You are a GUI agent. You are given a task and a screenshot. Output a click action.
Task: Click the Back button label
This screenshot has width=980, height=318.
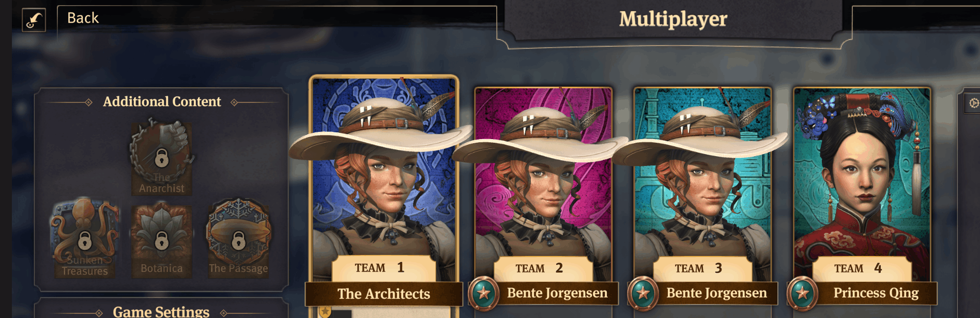[x=83, y=18]
